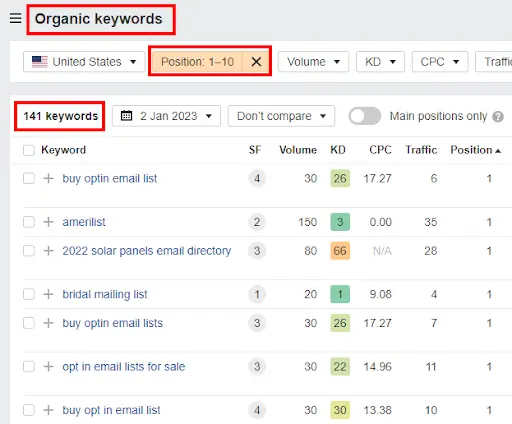Click plus icon next to bridal mailing list
The image size is (512, 424).
[x=49, y=294]
